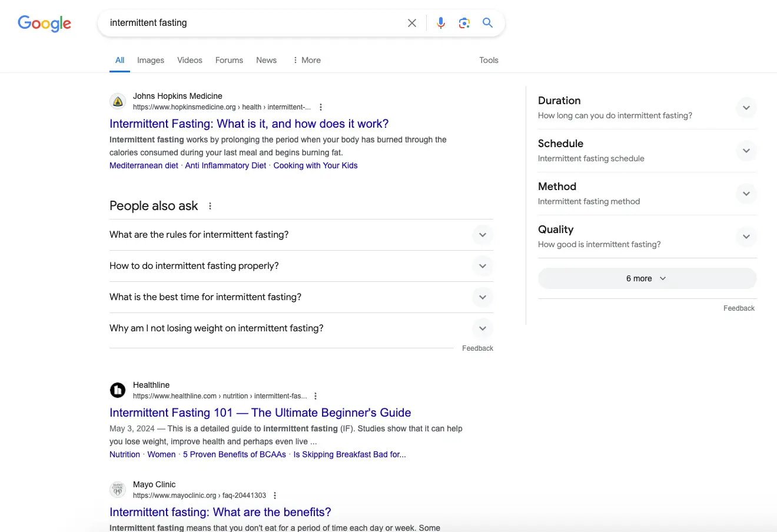Open the Nutrition sitelink under Healthline
Image resolution: width=777 pixels, height=532 pixels.
(x=125, y=454)
